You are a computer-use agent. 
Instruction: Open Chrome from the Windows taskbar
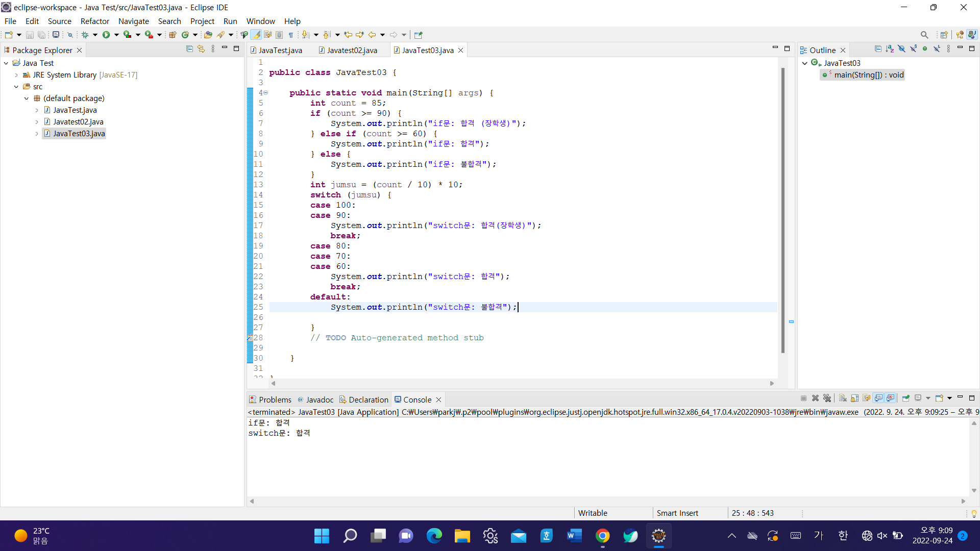(x=603, y=536)
